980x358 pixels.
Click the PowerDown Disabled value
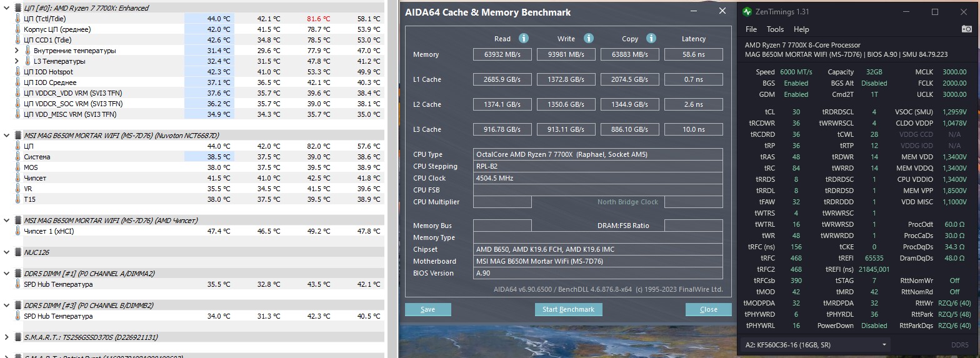874,326
